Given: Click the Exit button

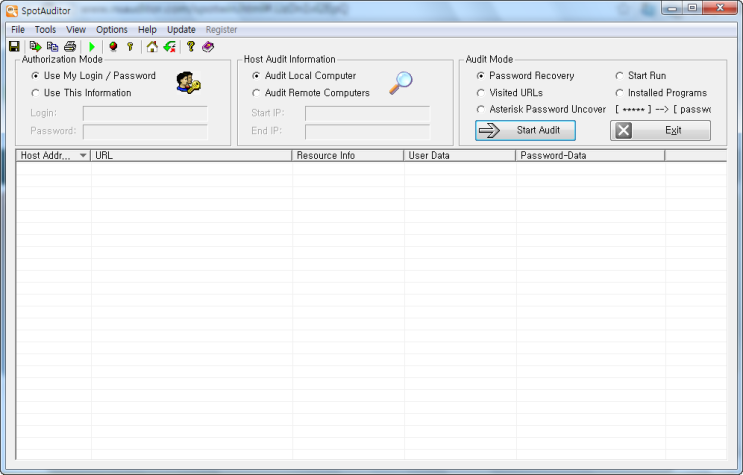Looking at the screenshot, I should tap(660, 130).
